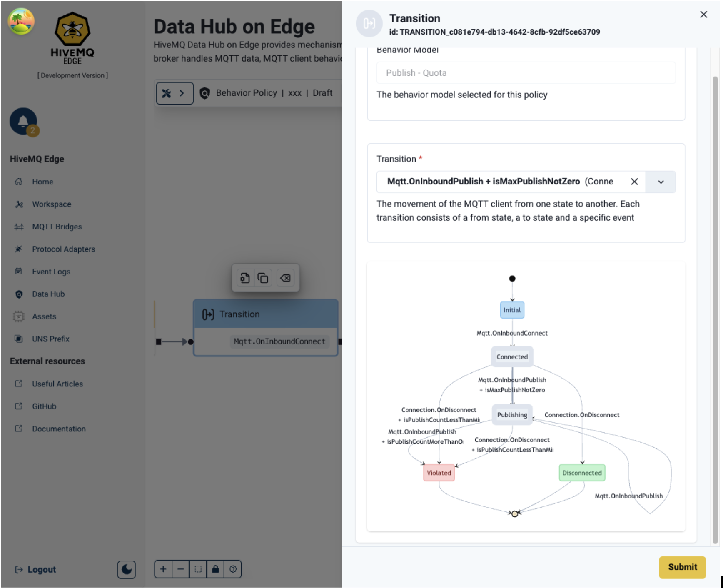
Task: Copy the Transition node using the copy icon
Action: coord(263,278)
